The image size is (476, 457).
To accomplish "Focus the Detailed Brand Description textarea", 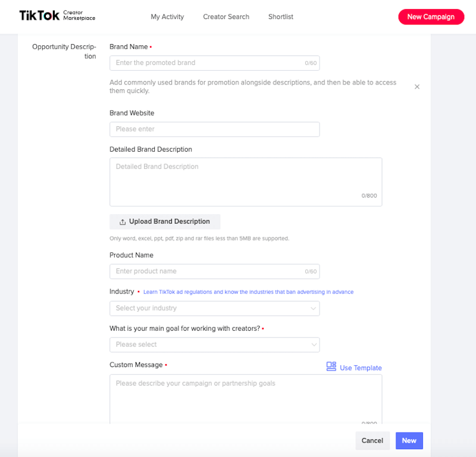I will pos(246,182).
